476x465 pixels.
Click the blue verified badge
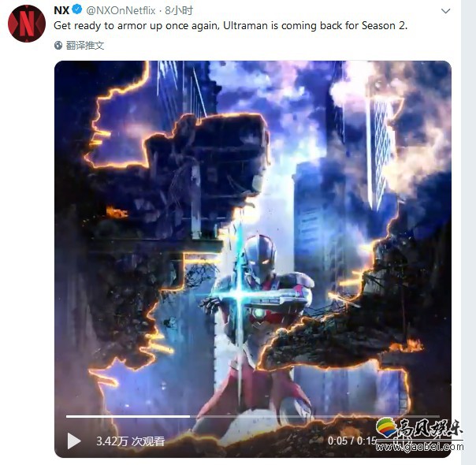[77, 10]
